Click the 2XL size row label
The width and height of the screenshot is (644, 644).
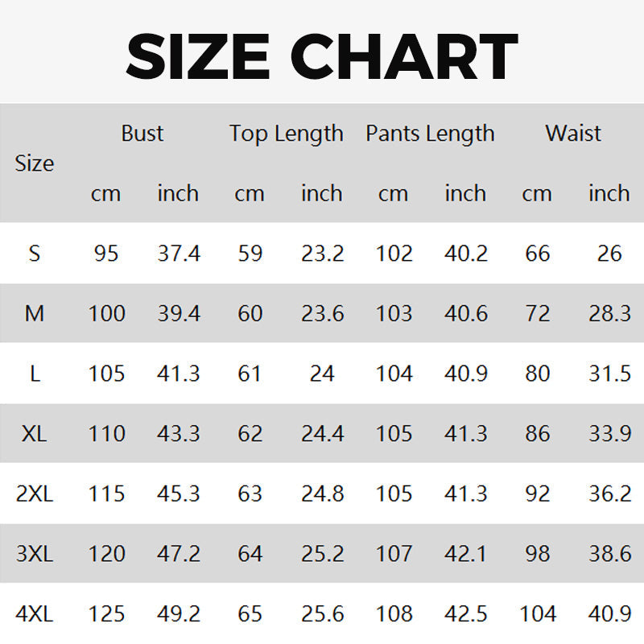point(35,493)
